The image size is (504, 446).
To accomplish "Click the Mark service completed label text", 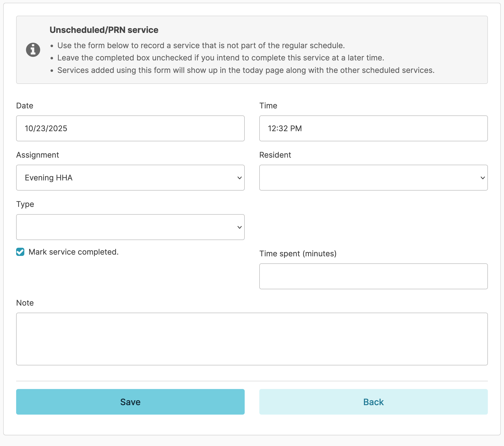I will (73, 252).
